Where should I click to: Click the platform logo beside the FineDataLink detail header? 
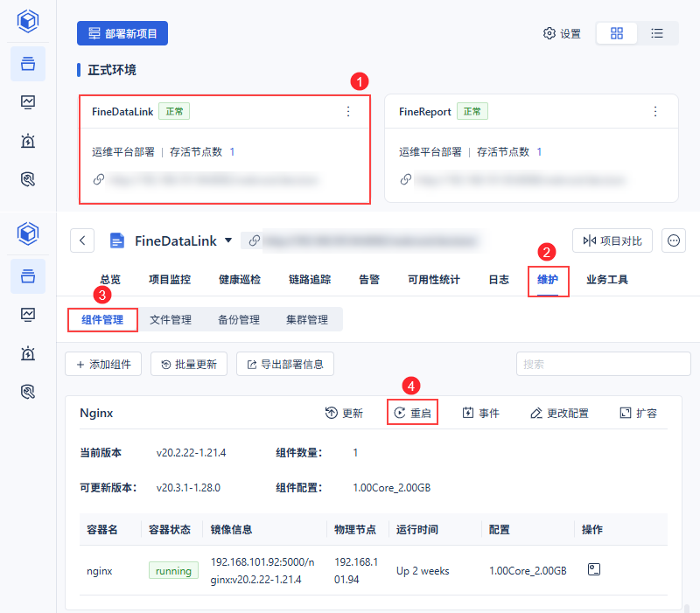tap(28, 233)
